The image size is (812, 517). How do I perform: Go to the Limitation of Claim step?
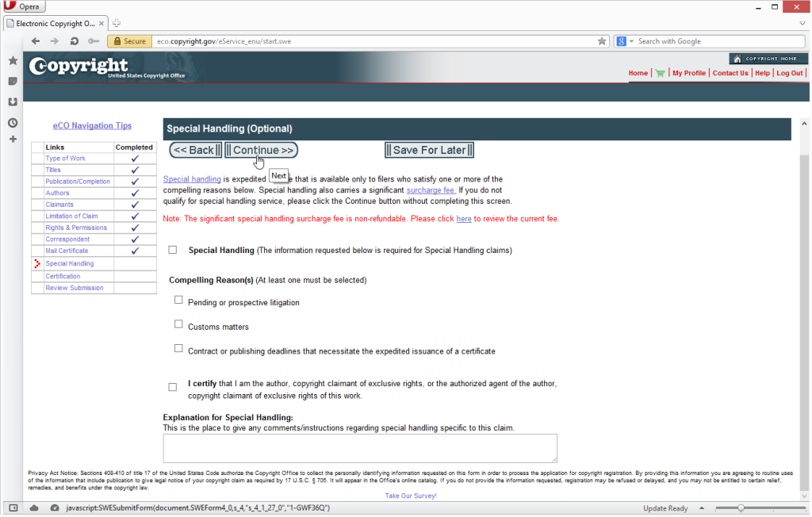click(71, 216)
